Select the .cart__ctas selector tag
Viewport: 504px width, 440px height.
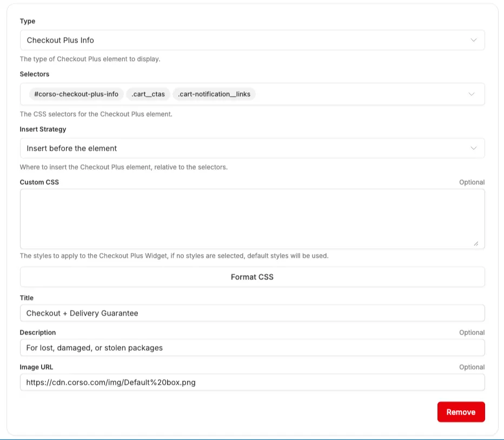(x=148, y=94)
